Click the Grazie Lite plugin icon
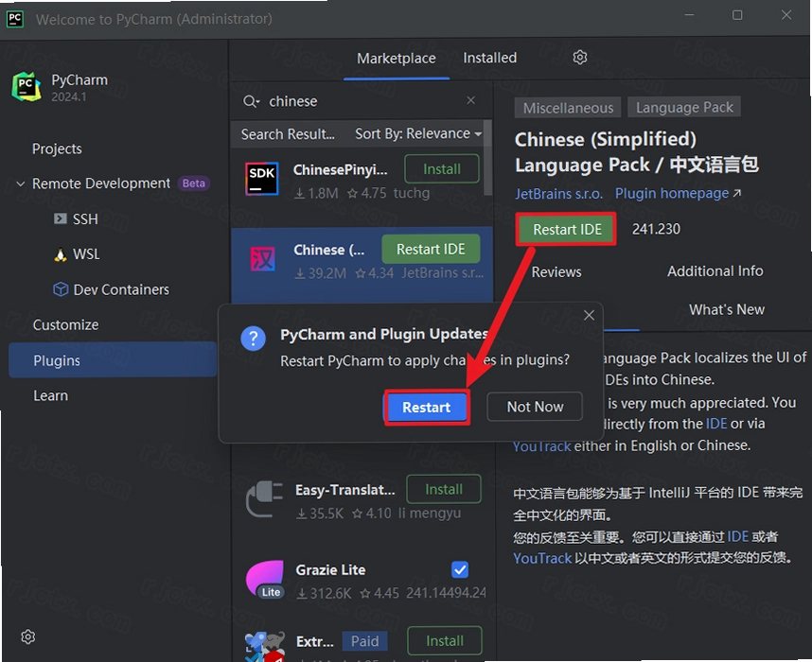Image resolution: width=812 pixels, height=662 pixels. (x=265, y=579)
